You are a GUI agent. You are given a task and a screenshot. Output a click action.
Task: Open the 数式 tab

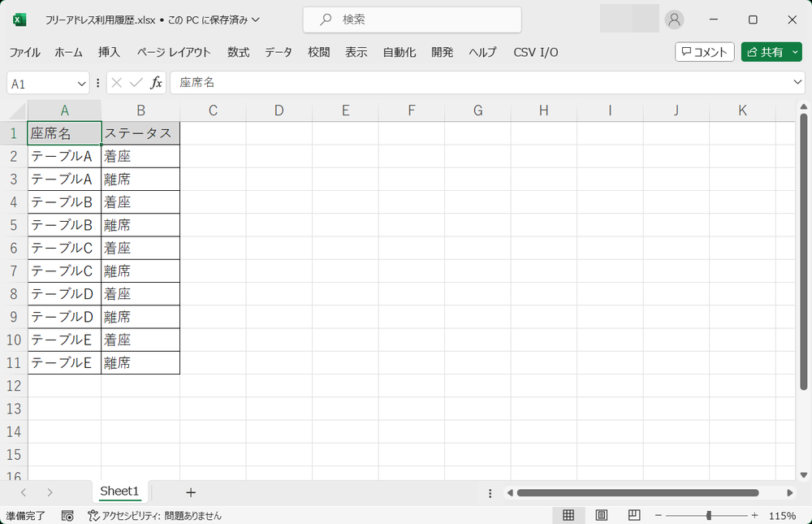point(238,52)
